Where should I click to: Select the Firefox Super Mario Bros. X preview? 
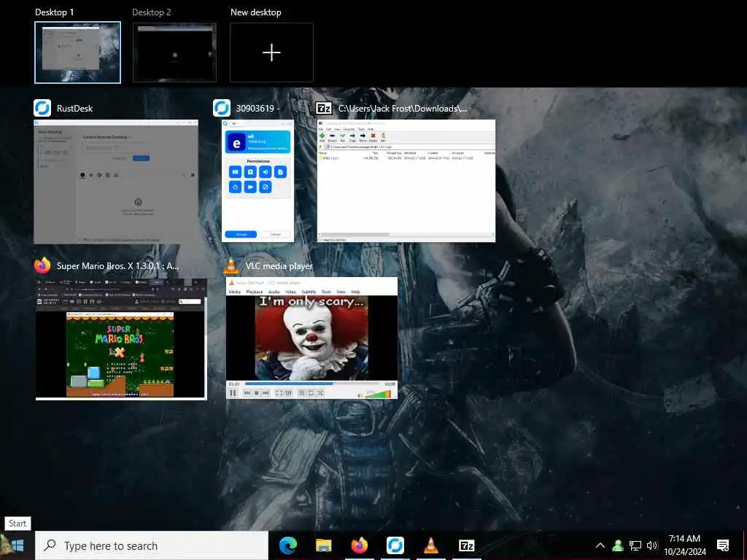tap(121, 339)
